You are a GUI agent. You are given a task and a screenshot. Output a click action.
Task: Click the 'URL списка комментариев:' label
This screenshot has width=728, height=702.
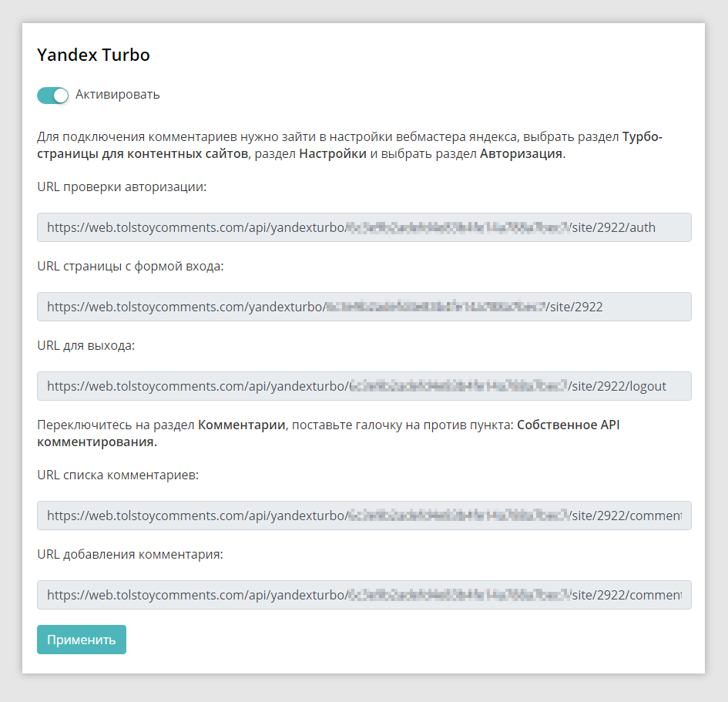click(118, 475)
